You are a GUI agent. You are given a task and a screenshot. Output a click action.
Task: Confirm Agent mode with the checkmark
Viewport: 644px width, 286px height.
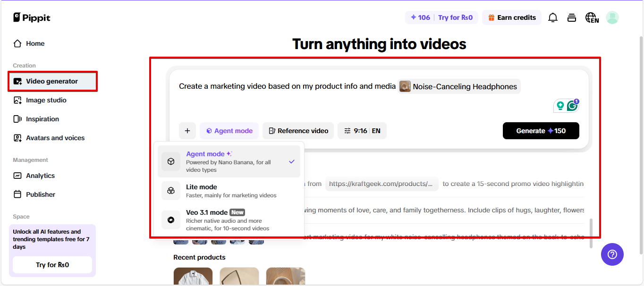[291, 161]
